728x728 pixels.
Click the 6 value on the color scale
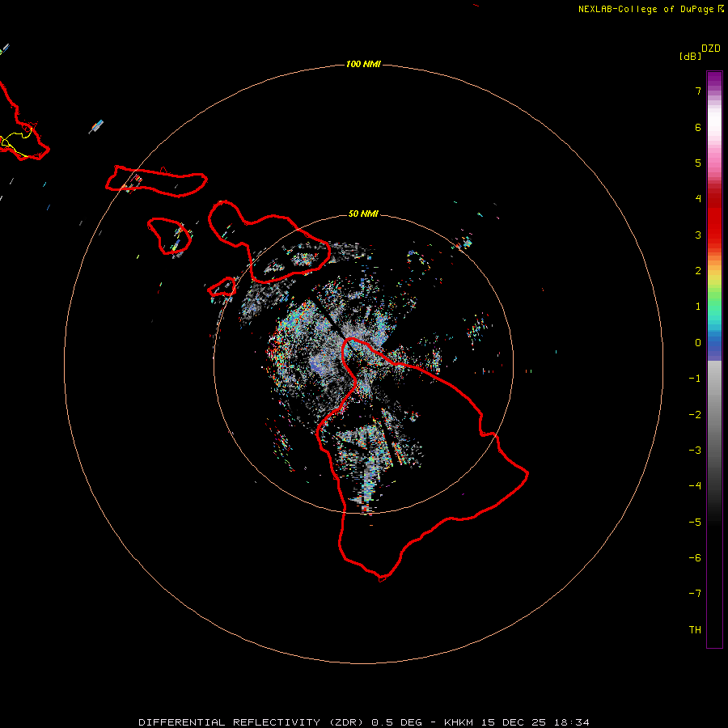[698, 127]
